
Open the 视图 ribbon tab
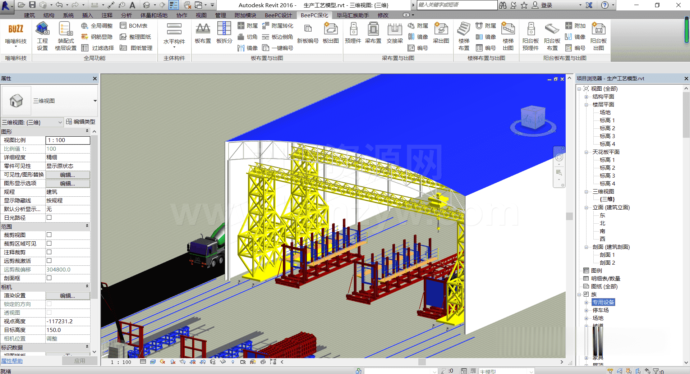pyautogui.click(x=201, y=15)
